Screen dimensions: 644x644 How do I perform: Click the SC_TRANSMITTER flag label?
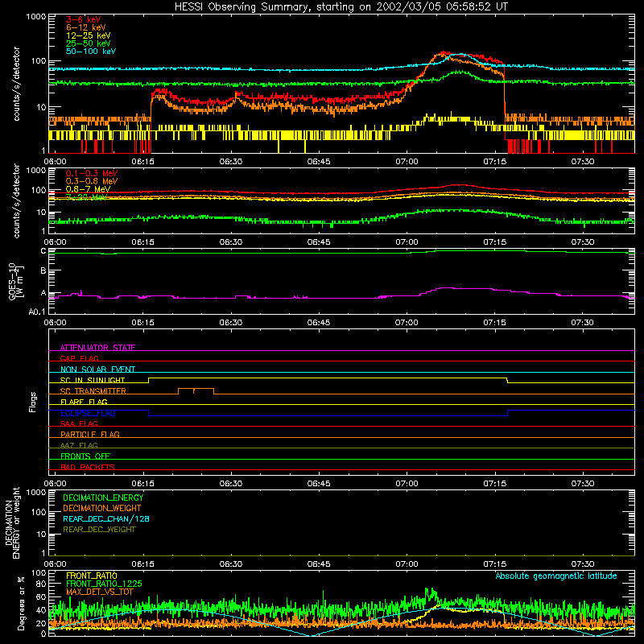pyautogui.click(x=93, y=391)
